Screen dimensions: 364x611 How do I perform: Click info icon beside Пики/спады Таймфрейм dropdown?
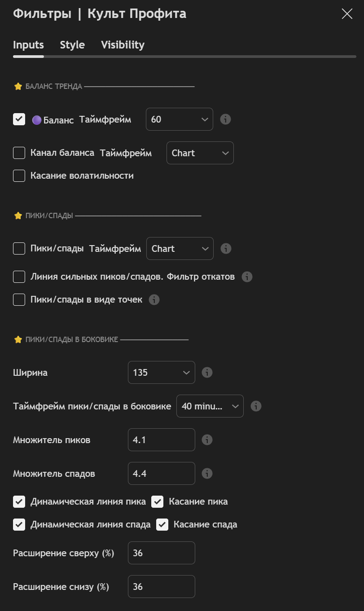226,249
